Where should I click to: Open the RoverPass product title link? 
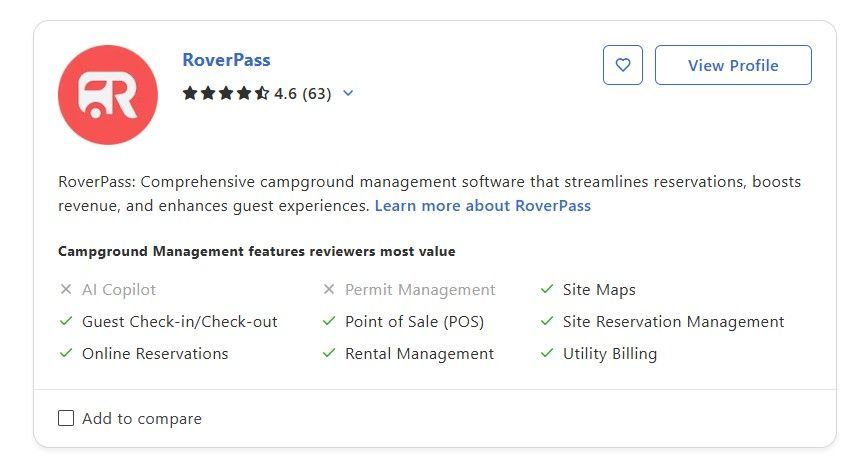tap(226, 60)
